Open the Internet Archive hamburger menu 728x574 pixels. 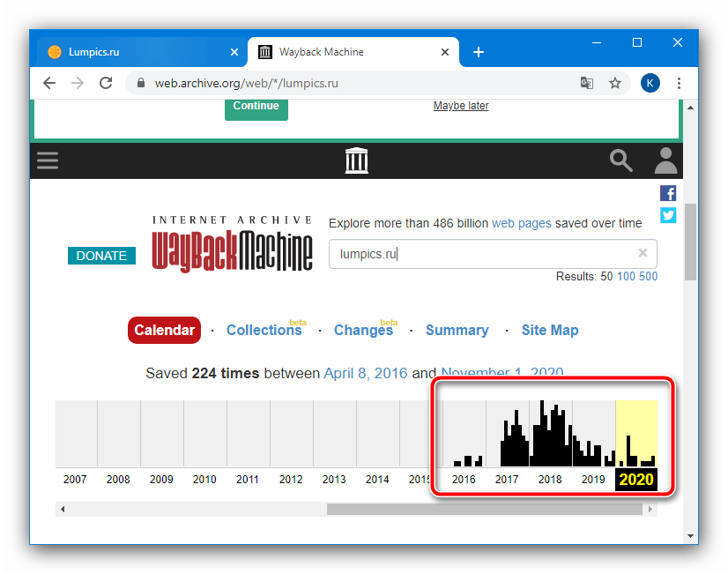pyautogui.click(x=48, y=160)
